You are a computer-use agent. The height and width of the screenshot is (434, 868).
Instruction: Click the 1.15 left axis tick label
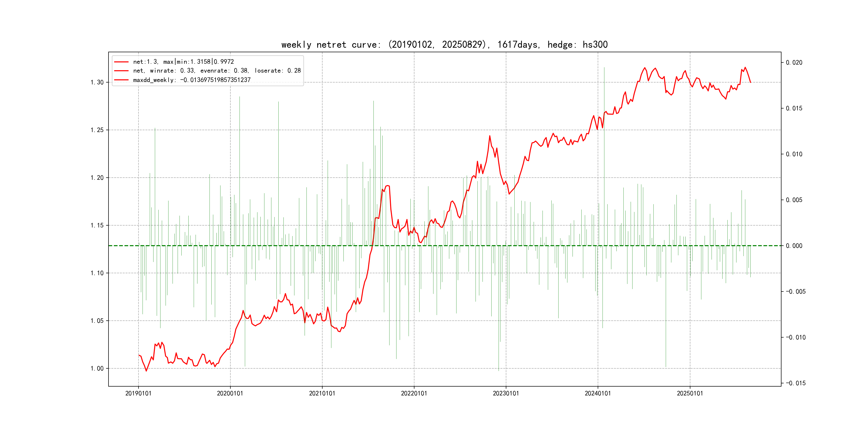(97, 225)
